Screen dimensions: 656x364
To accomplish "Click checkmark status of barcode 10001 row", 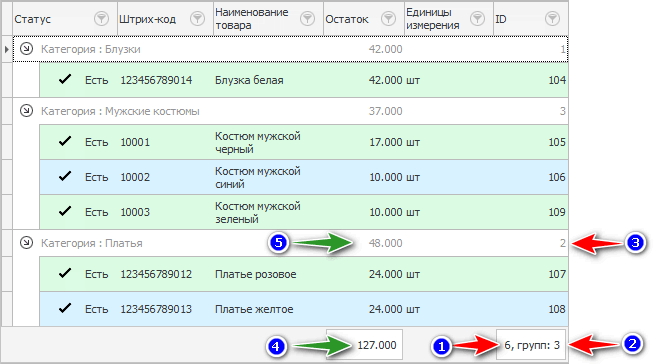I will click(65, 141).
